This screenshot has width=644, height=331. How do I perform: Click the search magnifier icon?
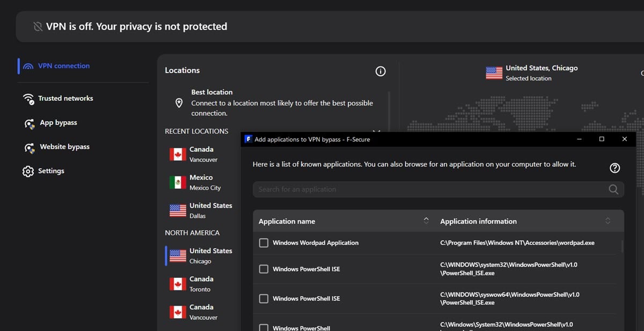pyautogui.click(x=613, y=189)
